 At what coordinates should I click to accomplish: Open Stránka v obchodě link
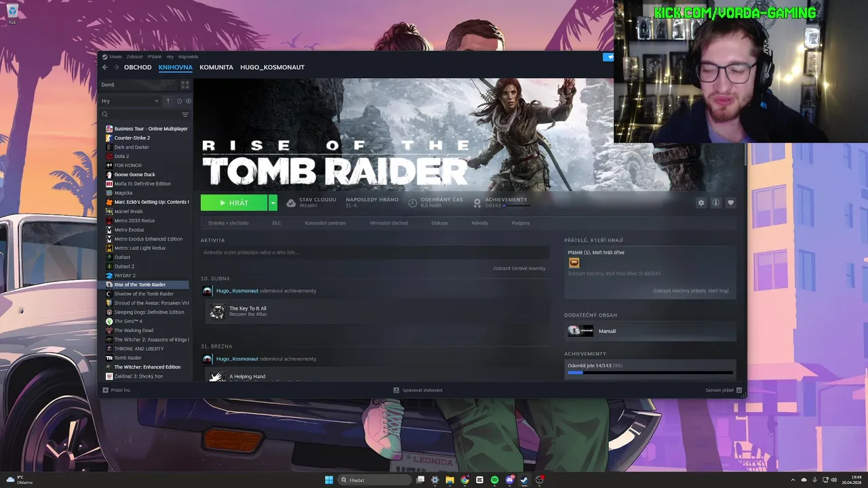pos(228,223)
